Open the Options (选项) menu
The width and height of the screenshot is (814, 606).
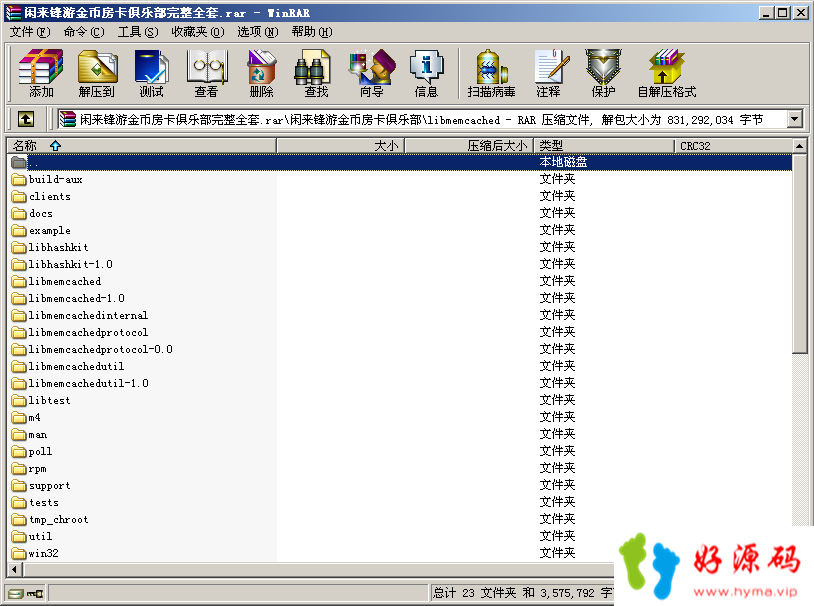click(258, 32)
